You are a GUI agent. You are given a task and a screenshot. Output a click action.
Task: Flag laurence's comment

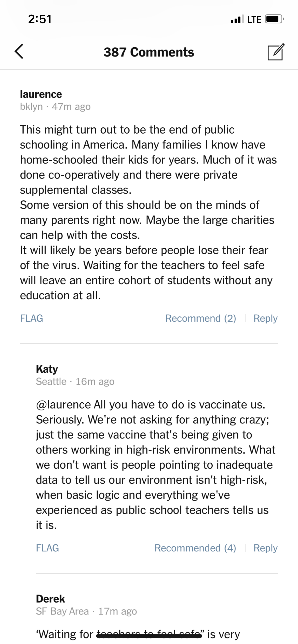coord(32,318)
